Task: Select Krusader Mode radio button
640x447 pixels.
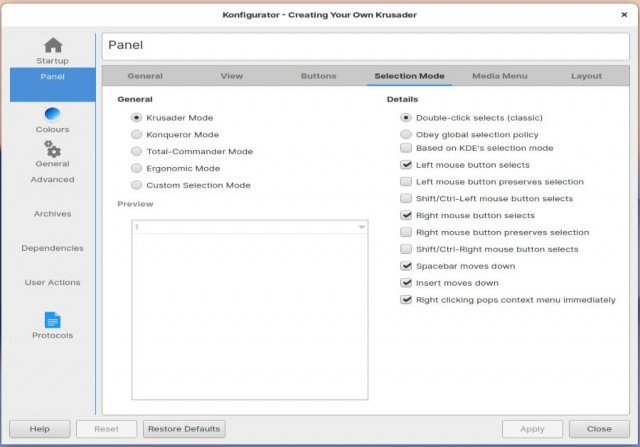Action: 136,118
